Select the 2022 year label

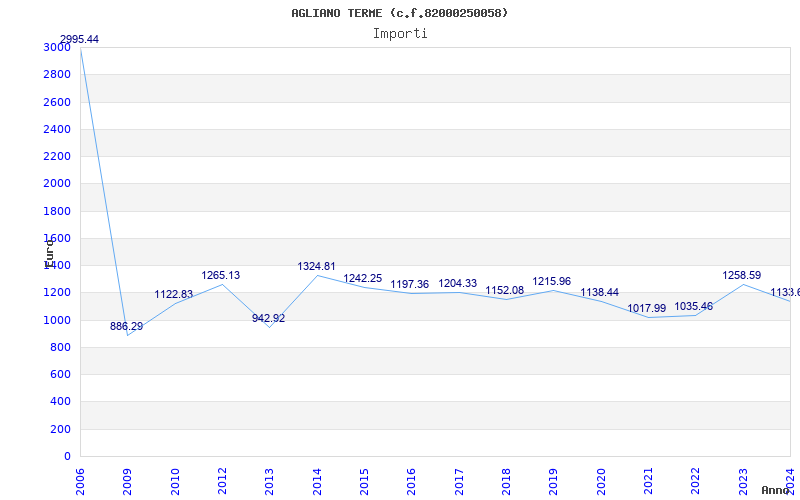coord(695,482)
